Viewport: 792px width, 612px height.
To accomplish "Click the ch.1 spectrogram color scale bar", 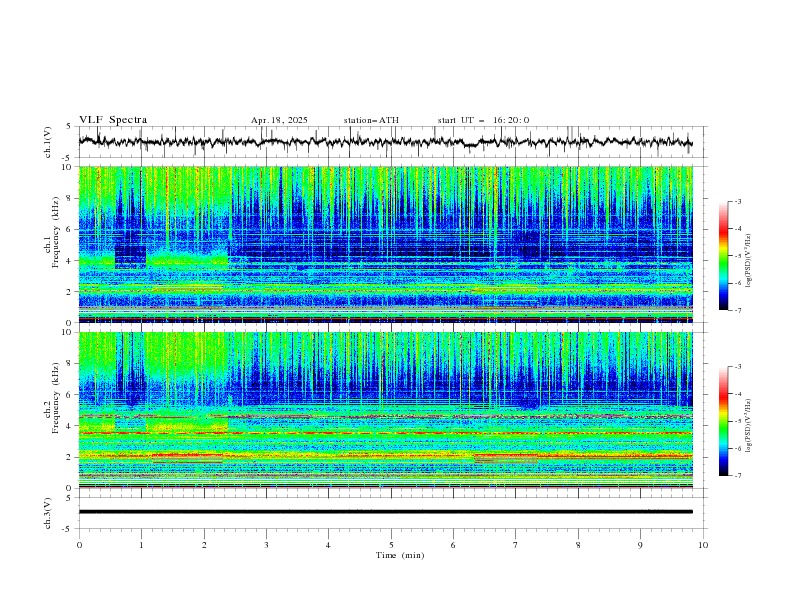I will (723, 256).
